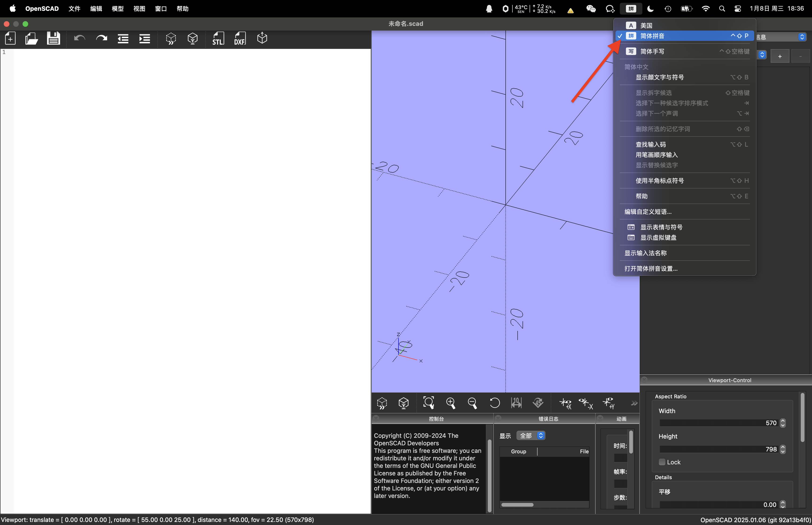
Task: Open the 全部 filter dropdown
Action: [531, 435]
